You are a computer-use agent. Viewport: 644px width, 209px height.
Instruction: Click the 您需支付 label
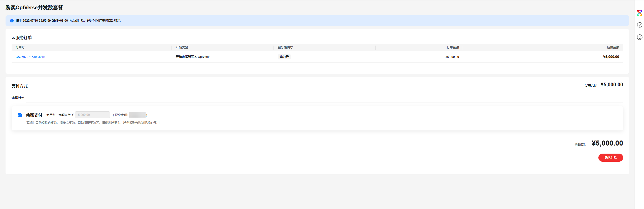[x=591, y=85]
